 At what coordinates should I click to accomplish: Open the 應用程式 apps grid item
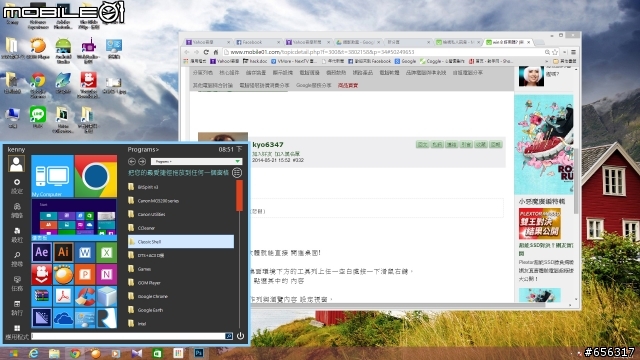(17, 332)
